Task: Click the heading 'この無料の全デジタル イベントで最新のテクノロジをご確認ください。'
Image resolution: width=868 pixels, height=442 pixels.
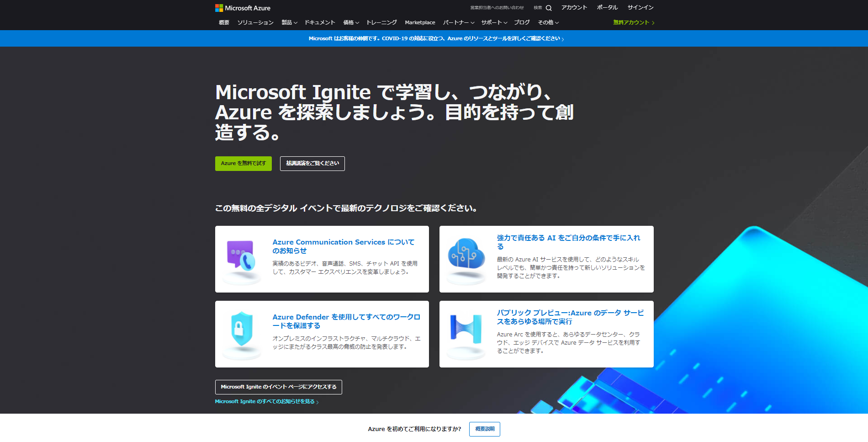Action: pos(346,208)
